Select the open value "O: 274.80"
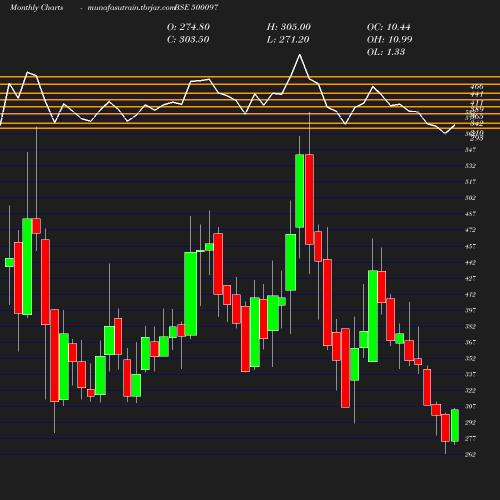Image resolution: width=500 pixels, height=500 pixels. (188, 27)
